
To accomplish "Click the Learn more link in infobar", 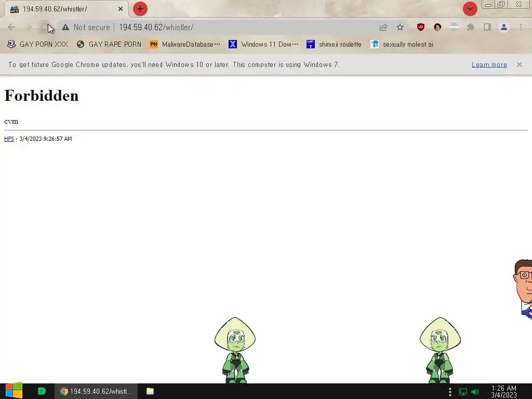I will coord(489,64).
